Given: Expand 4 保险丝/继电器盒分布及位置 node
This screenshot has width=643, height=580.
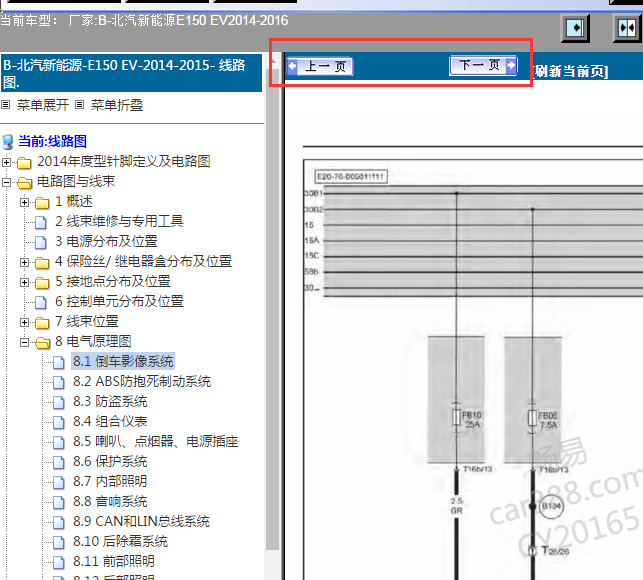Looking at the screenshot, I should pos(24,263).
